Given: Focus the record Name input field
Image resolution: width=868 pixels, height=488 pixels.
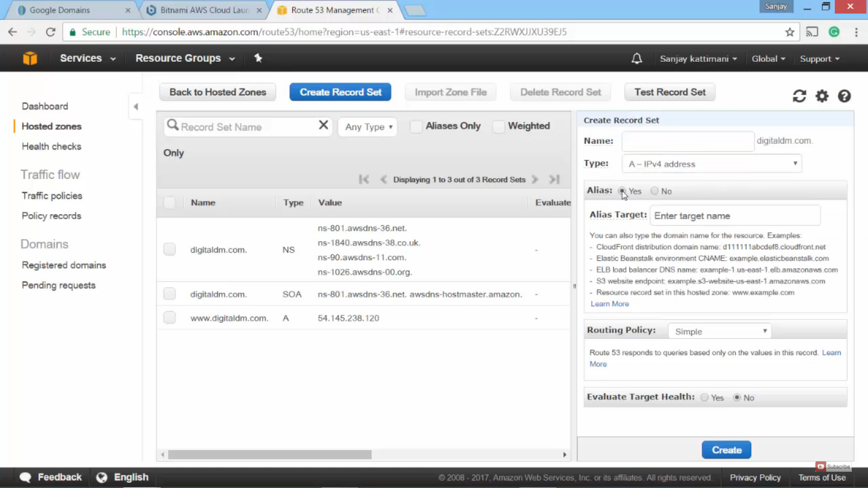Looking at the screenshot, I should tap(688, 141).
